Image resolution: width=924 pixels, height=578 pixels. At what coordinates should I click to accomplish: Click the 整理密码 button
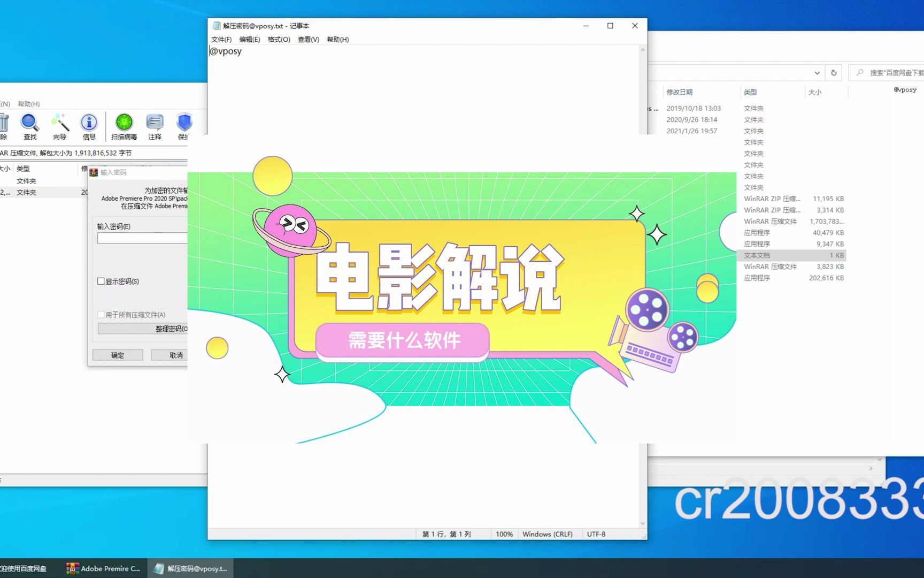pyautogui.click(x=143, y=329)
